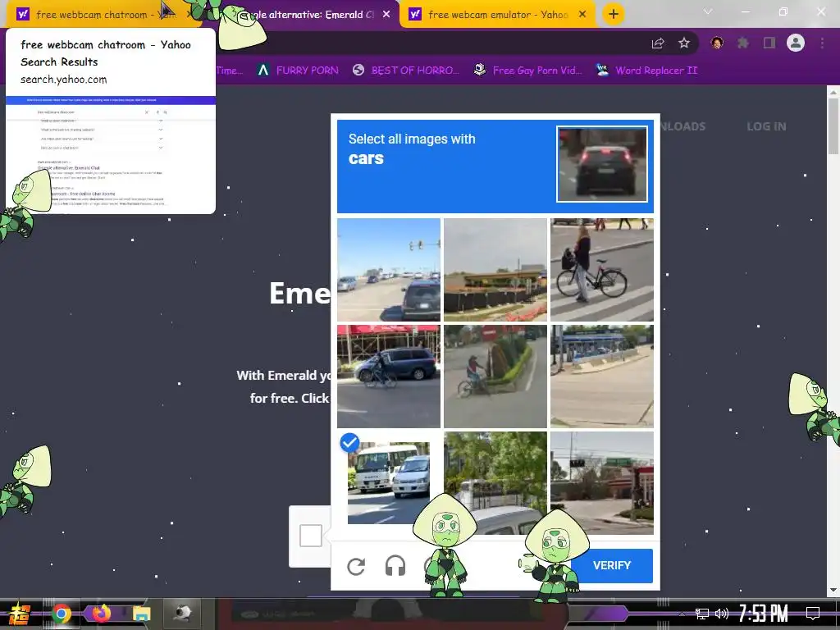Open Chrome from the taskbar
The width and height of the screenshot is (840, 630).
pyautogui.click(x=62, y=614)
